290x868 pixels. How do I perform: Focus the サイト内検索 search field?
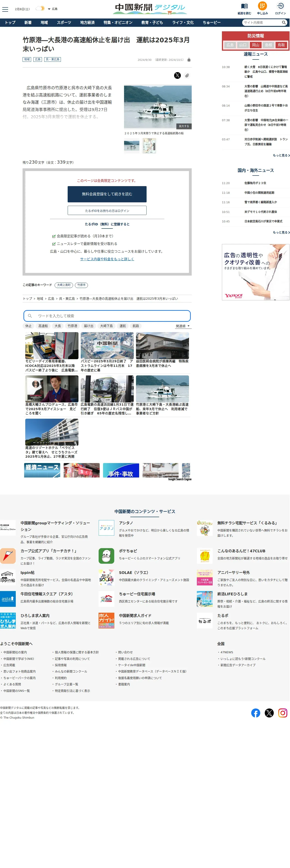(262, 23)
